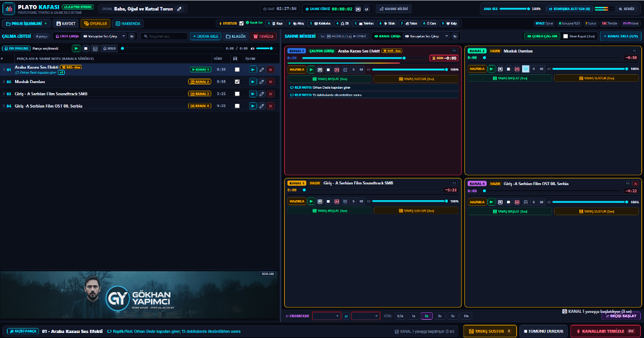Open the first crossfade channel dropdown

(326, 316)
